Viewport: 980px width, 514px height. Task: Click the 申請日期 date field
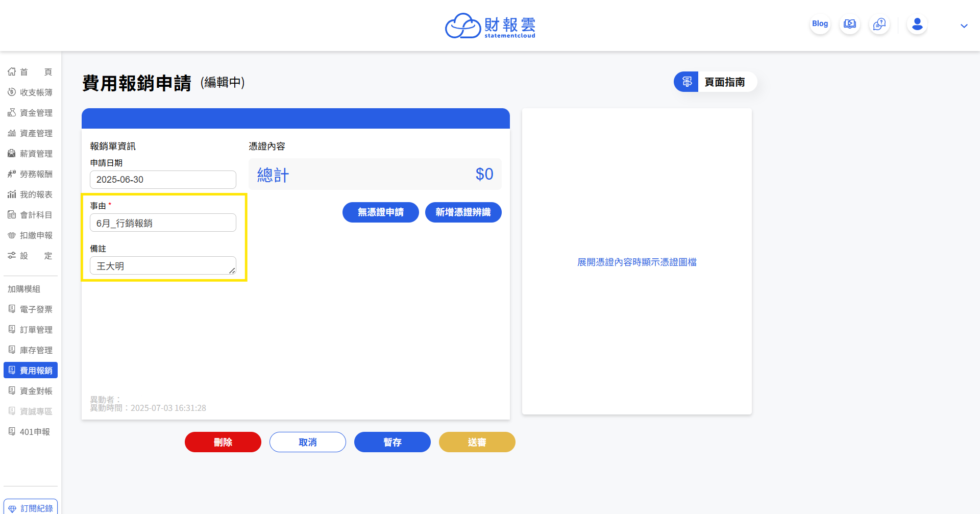tap(163, 180)
